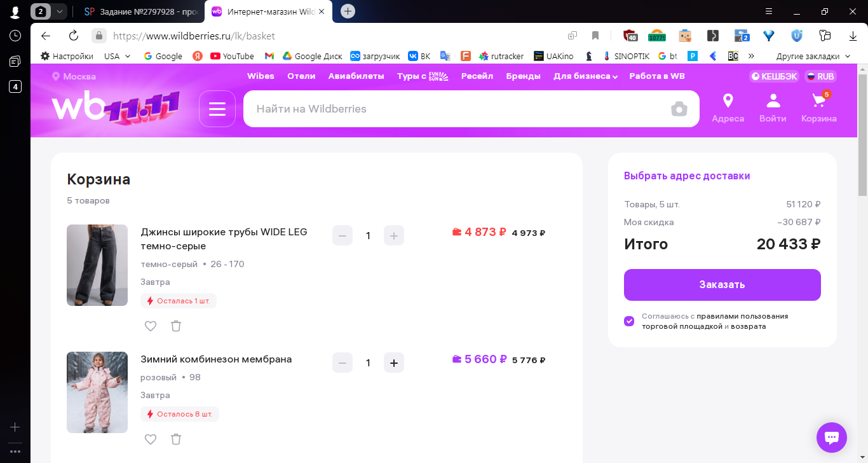Screen dimensions: 868x463
Task: Open the purple chat support bubble
Action: click(832, 438)
